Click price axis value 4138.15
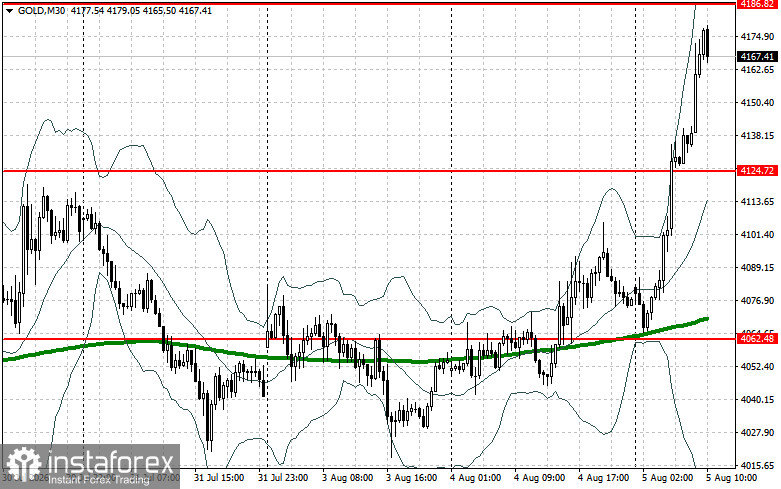781x489 pixels. (758, 135)
